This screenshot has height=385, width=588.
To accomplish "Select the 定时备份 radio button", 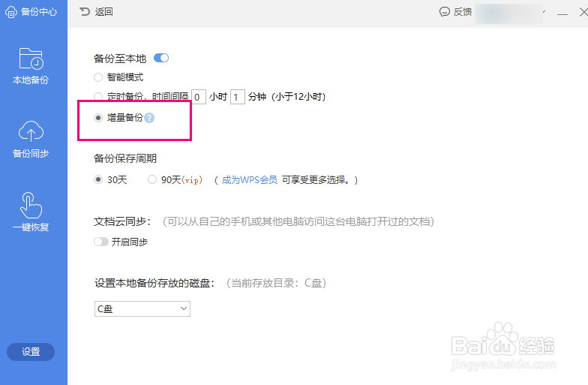I will [97, 96].
